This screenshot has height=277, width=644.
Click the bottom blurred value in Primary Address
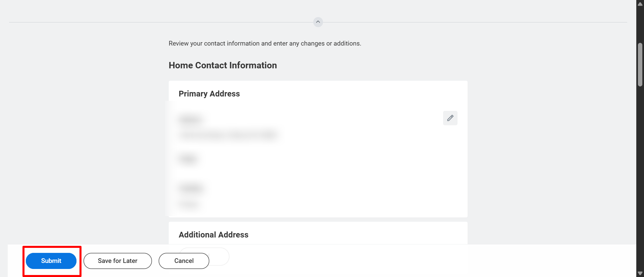189,204
